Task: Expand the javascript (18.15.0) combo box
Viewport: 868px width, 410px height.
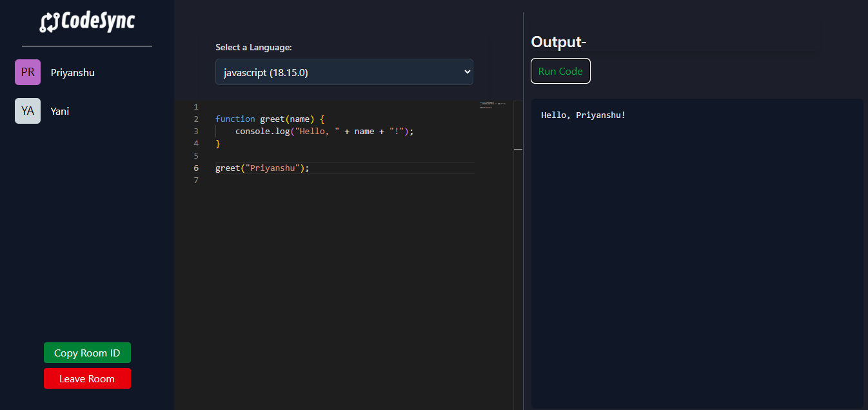Action: point(344,72)
